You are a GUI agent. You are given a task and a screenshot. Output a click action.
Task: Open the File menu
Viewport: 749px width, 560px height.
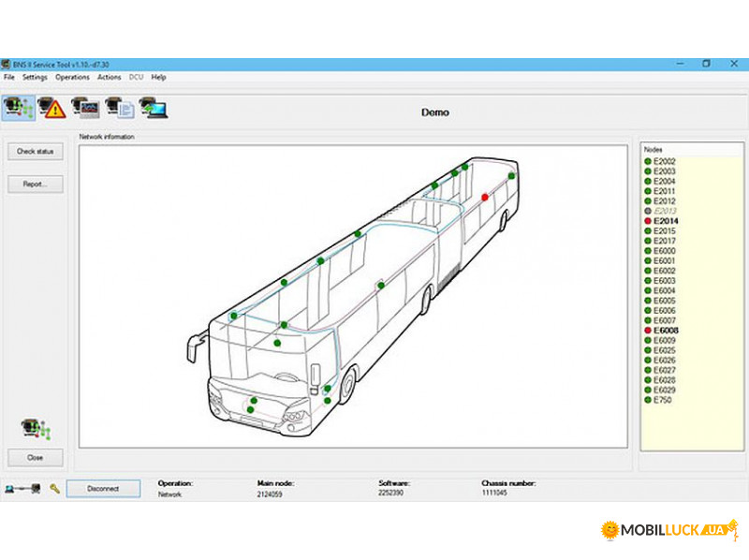pos(8,77)
